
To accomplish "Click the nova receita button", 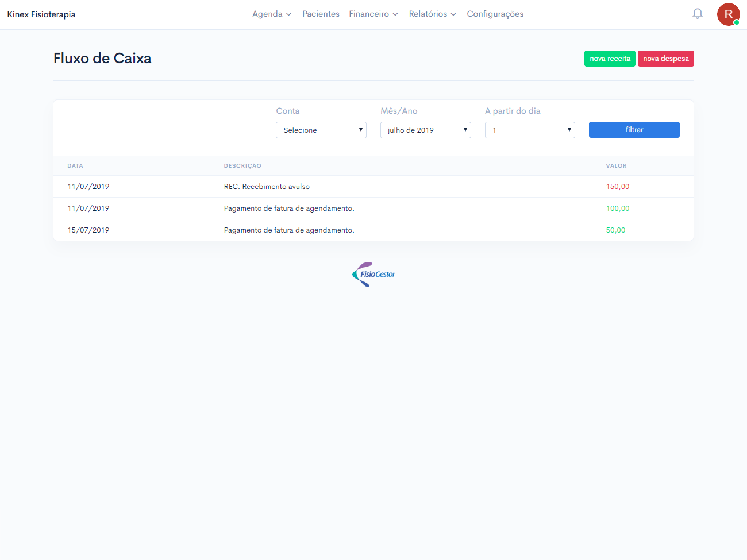I will pyautogui.click(x=610, y=59).
